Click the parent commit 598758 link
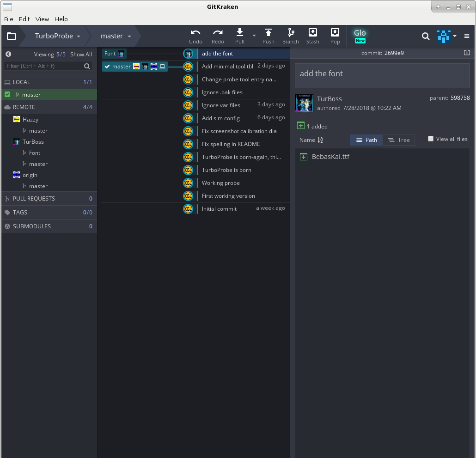This screenshot has width=476, height=458. click(x=460, y=98)
